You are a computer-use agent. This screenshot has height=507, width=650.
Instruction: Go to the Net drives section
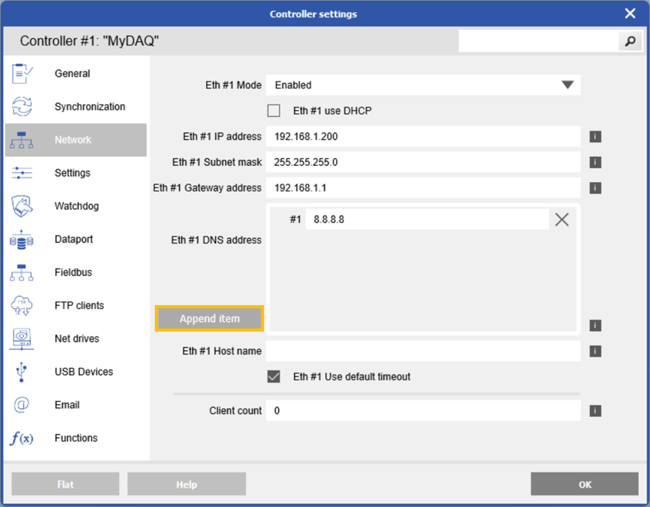coord(76,339)
